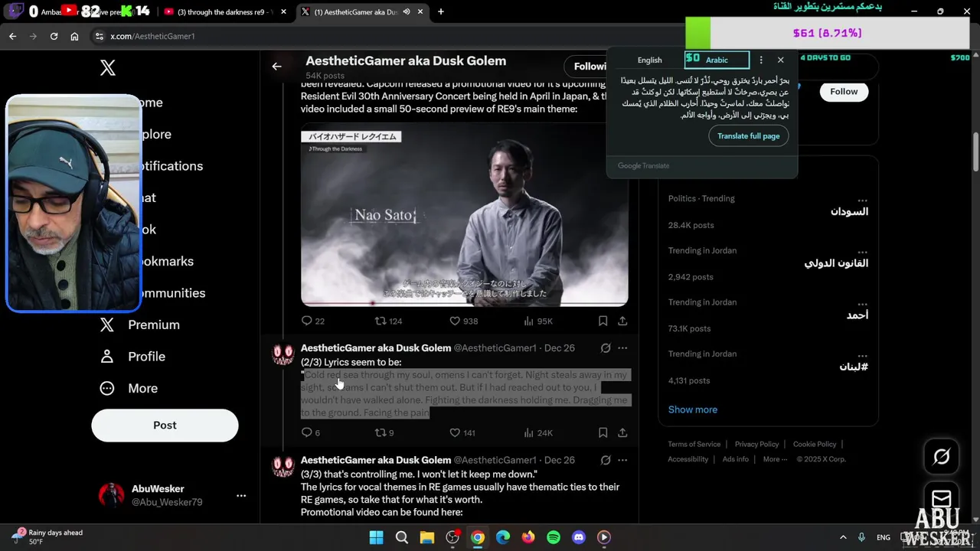Open a new Chrome tab
Viewport: 980px width, 551px height.
[x=440, y=11]
